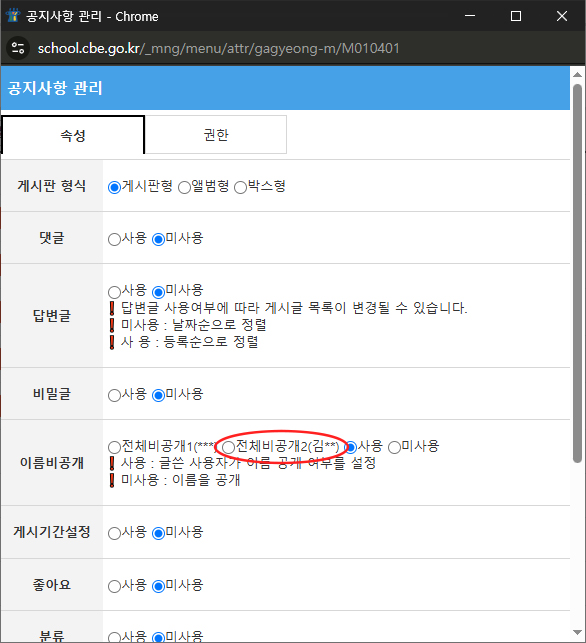Screen dimensions: 586x643
Task: Click the Chrome window app icon
Action: [x=13, y=16]
